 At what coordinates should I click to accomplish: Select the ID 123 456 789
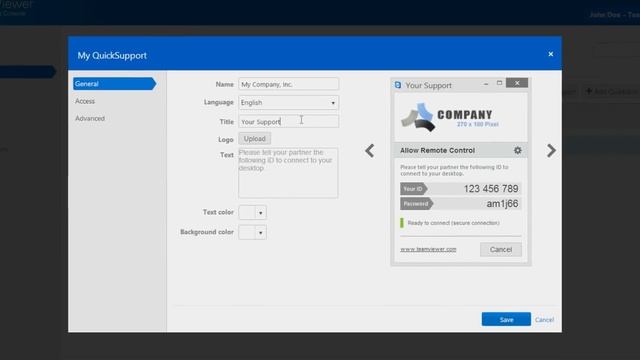[491, 189]
